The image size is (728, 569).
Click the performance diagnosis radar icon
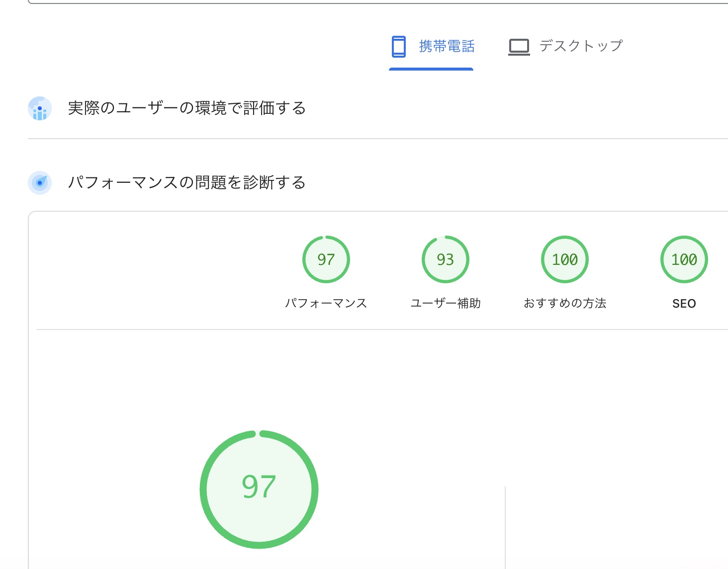click(40, 182)
